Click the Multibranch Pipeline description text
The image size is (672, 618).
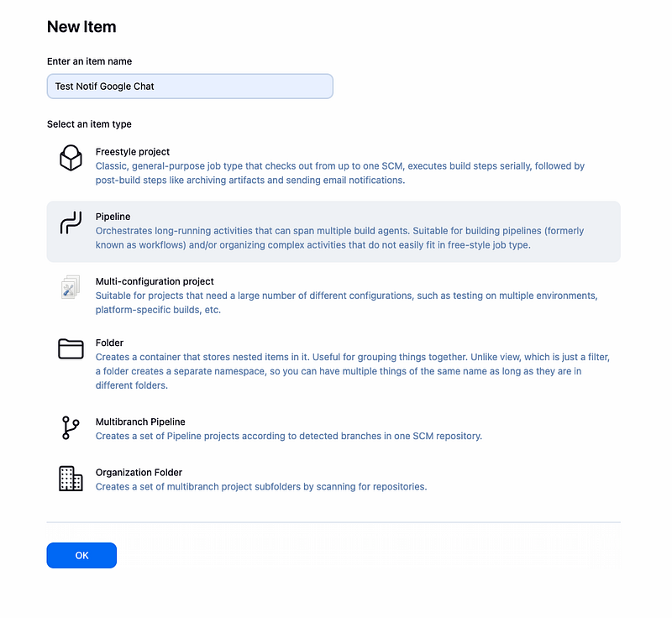tap(289, 436)
